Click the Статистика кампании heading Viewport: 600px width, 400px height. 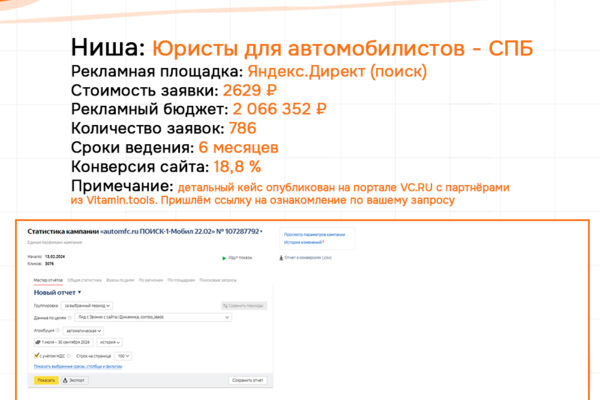[x=63, y=231]
